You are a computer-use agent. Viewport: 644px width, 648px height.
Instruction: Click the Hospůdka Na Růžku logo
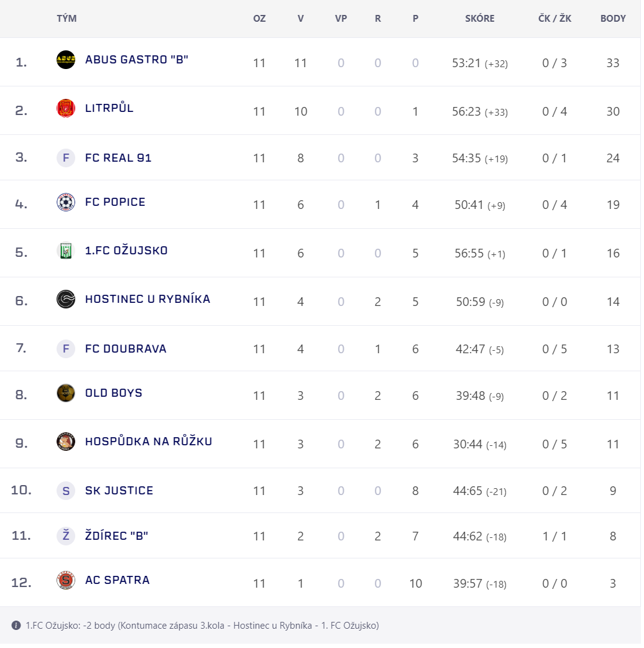pyautogui.click(x=66, y=442)
